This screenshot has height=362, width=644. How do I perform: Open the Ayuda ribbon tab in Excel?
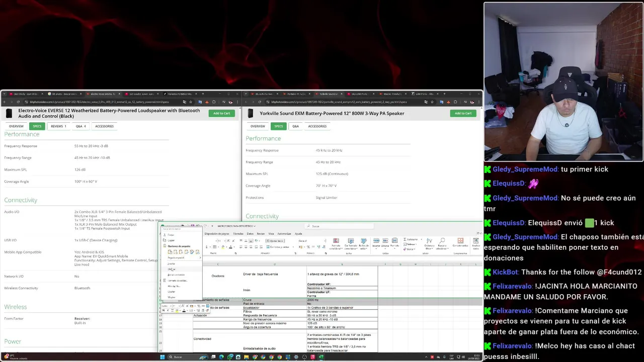[x=298, y=234]
